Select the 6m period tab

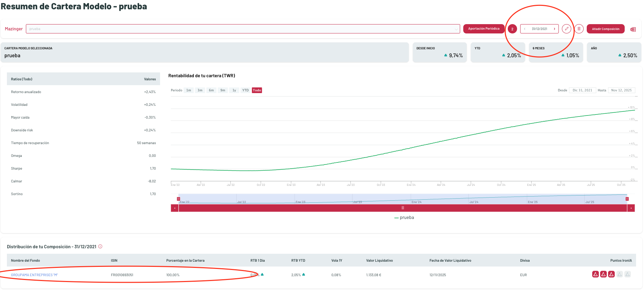(211, 90)
